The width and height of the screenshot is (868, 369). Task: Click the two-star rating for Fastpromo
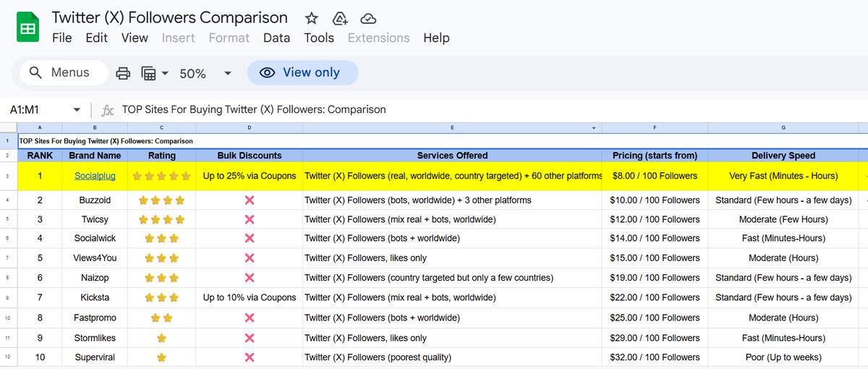point(161,318)
